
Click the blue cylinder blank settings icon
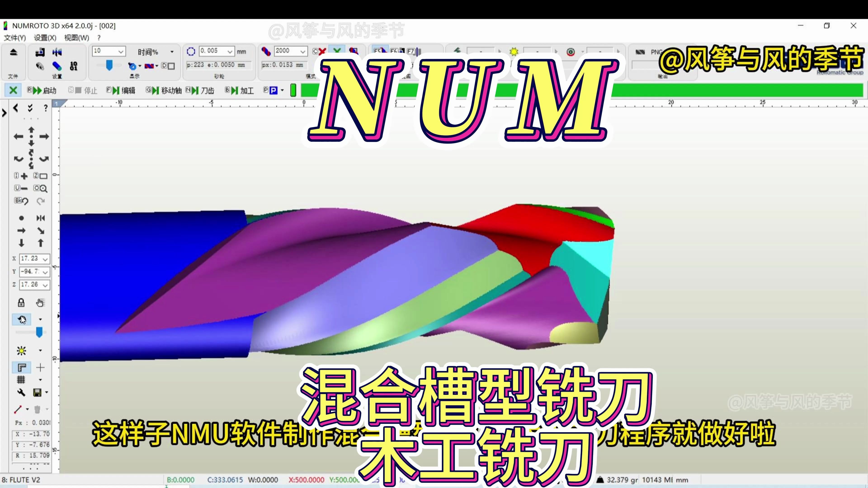57,66
